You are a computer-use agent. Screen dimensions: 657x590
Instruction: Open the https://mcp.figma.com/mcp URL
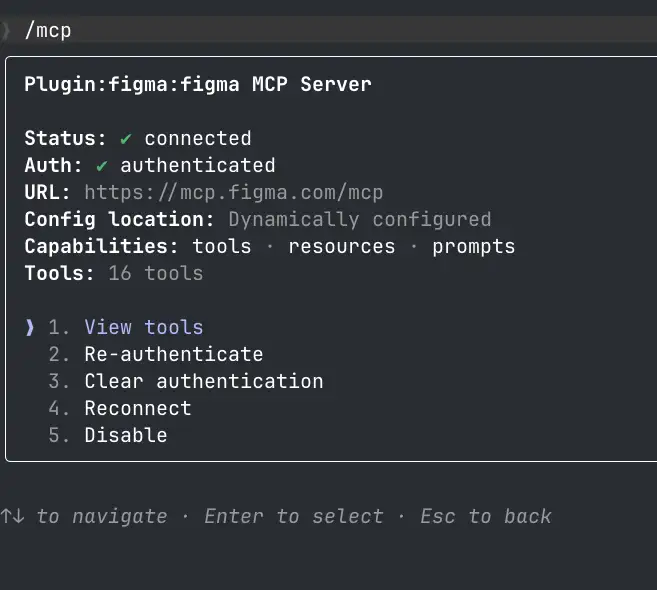click(233, 192)
